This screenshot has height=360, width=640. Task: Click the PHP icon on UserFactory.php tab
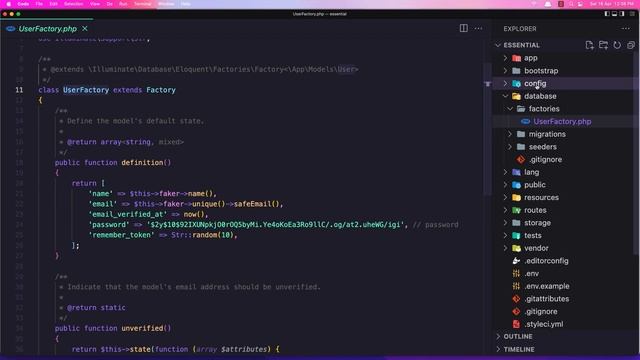[x=11, y=29]
